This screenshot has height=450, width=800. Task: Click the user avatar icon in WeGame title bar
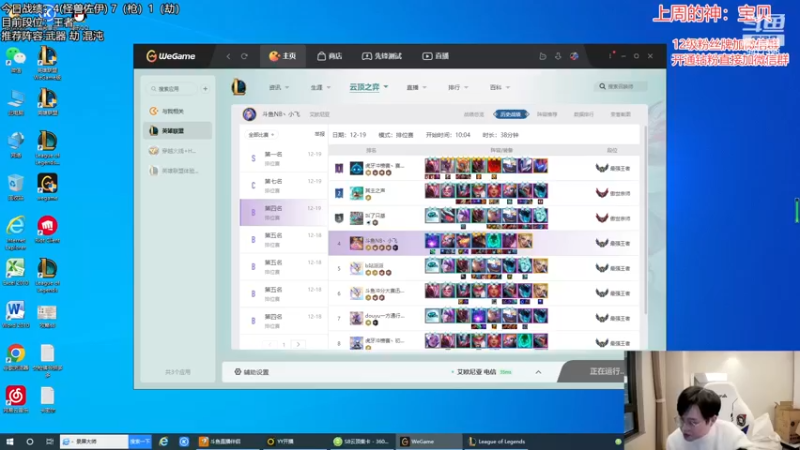(574, 56)
